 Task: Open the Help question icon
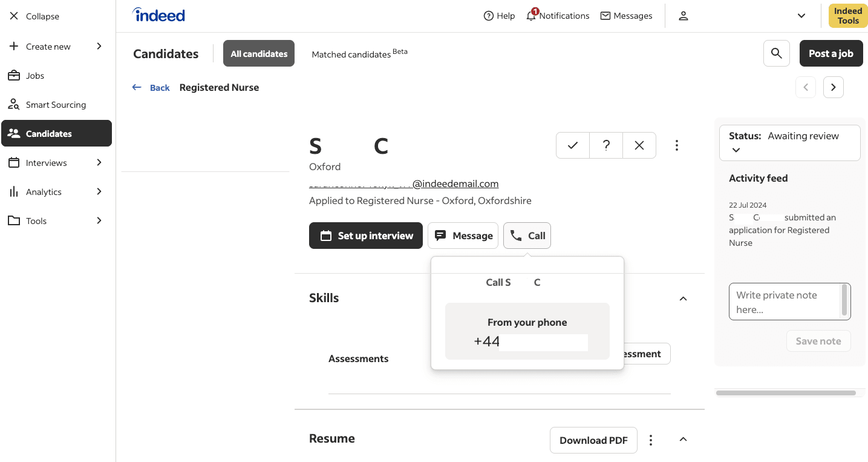(489, 16)
